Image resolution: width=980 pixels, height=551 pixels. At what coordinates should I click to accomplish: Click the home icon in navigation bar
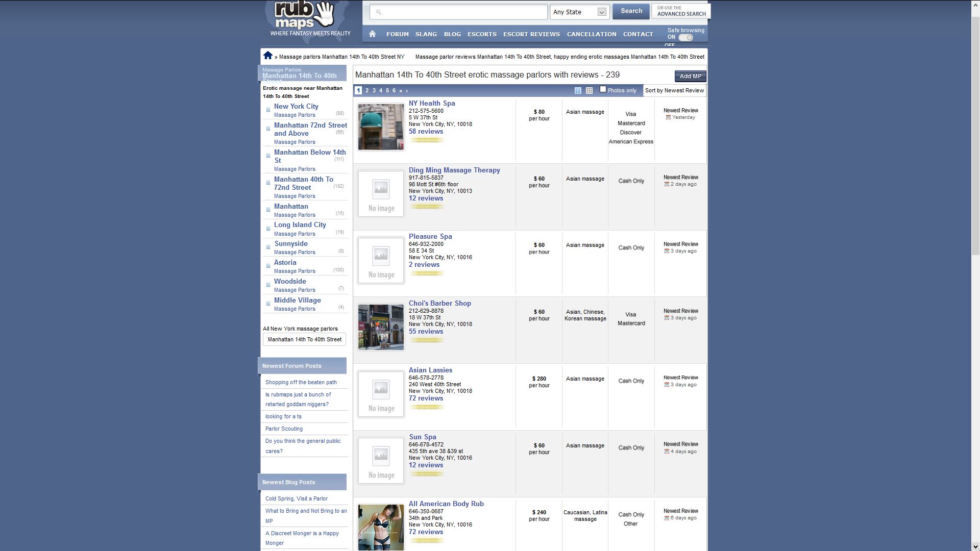(372, 34)
